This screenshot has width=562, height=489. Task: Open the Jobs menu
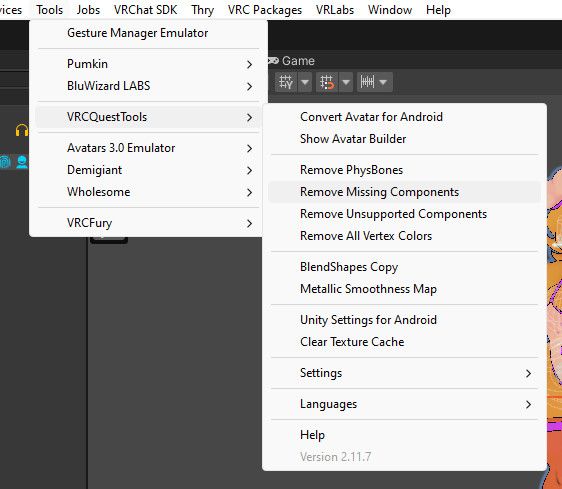pos(88,10)
